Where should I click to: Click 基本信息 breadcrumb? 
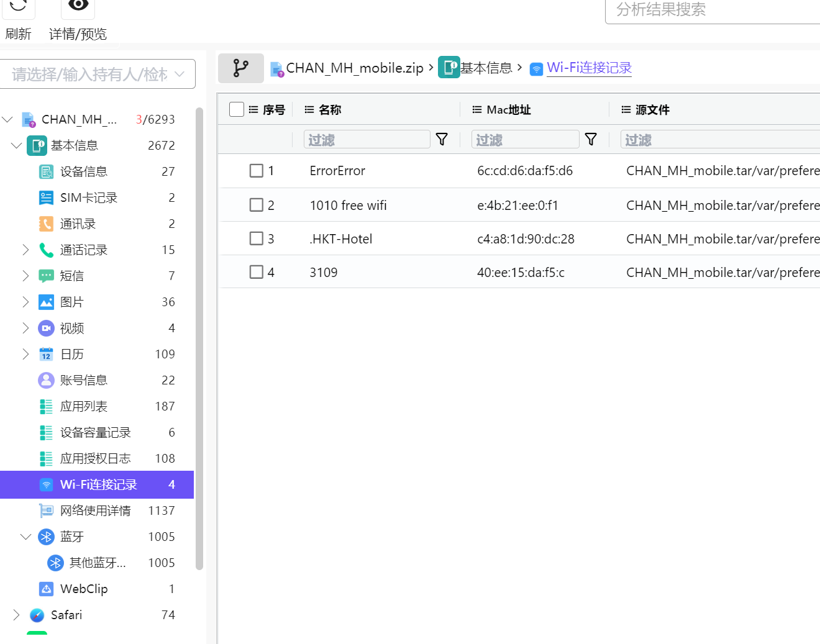point(486,68)
